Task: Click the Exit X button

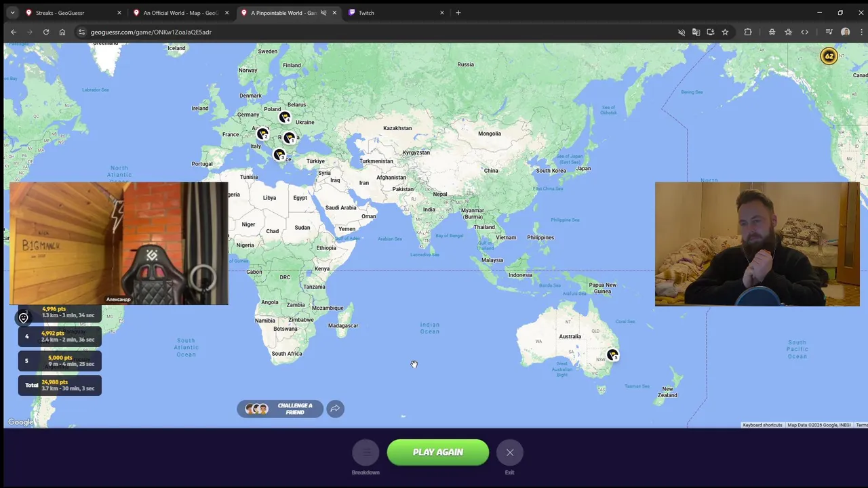Action: 510,452
